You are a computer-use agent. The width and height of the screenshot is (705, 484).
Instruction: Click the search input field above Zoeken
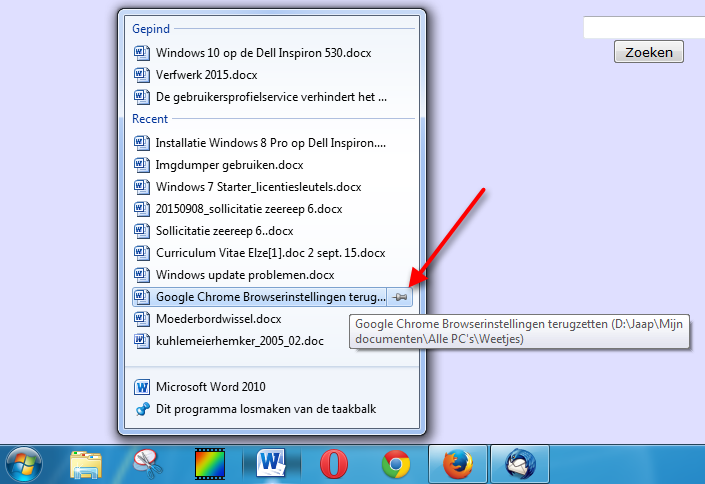644,27
